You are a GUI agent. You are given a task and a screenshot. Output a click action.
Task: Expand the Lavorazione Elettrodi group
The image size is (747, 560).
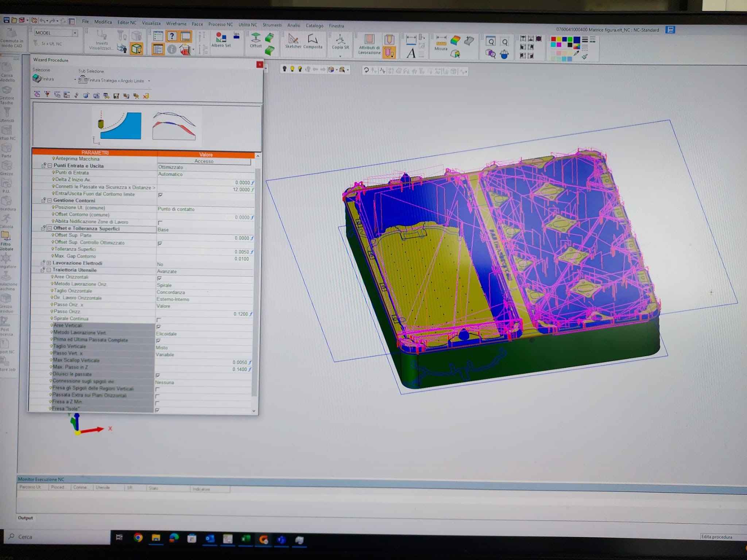pos(49,263)
